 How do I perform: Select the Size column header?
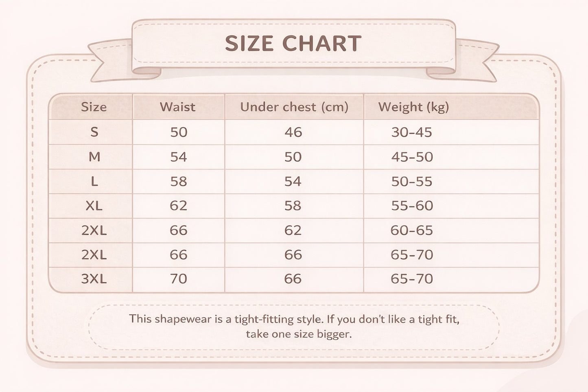coord(94,107)
